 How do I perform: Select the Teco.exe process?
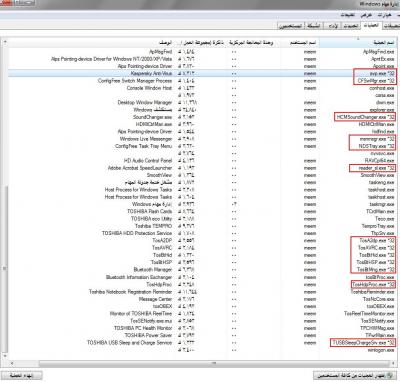pyautogui.click(x=385, y=219)
